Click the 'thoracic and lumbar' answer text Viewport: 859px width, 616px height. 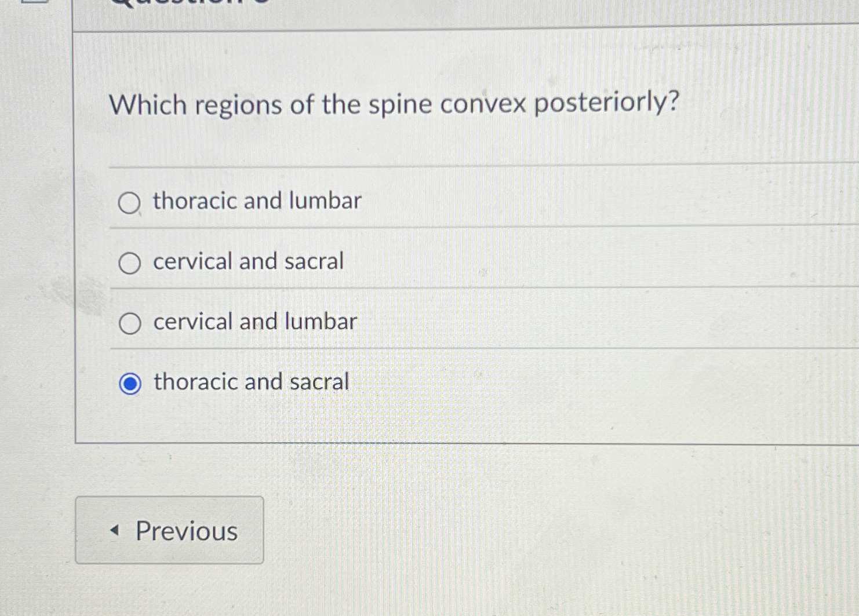coord(255,201)
